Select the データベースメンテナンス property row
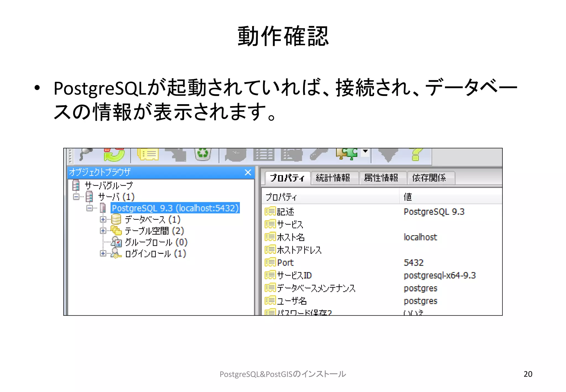 [382, 288]
